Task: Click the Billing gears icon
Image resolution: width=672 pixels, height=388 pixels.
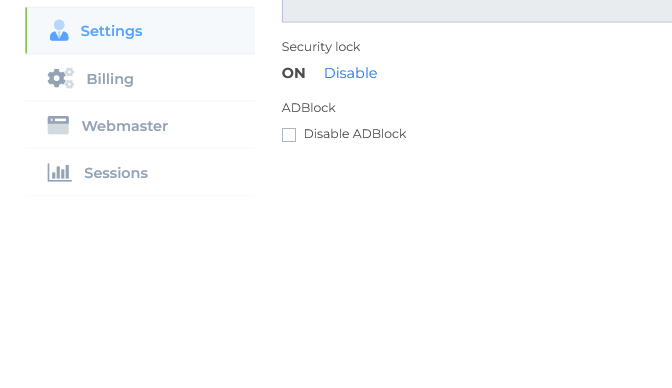Action: [x=60, y=78]
